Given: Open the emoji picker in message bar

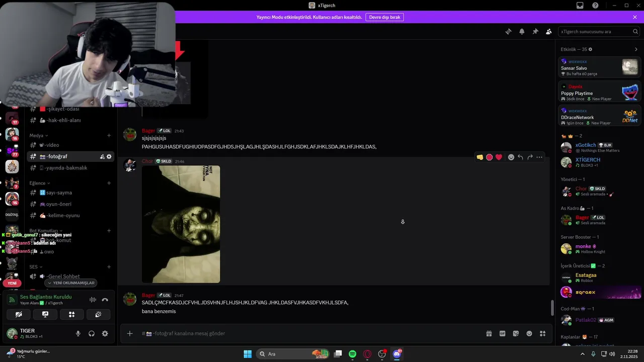Looking at the screenshot, I should pyautogui.click(x=529, y=333).
